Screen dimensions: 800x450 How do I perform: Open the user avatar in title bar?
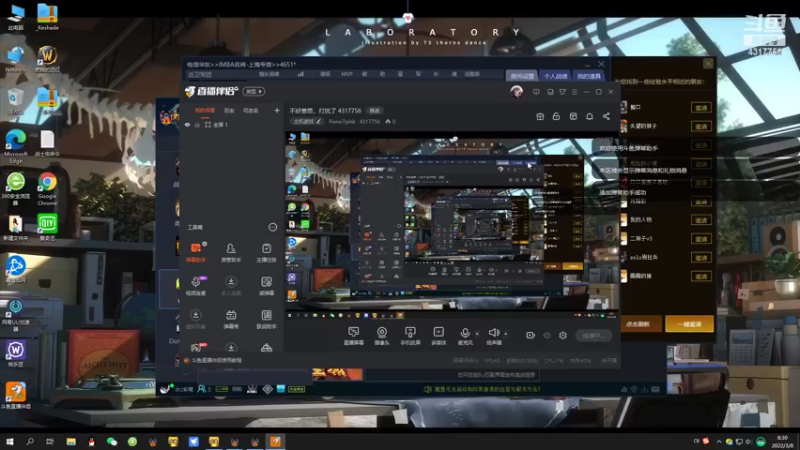516,92
